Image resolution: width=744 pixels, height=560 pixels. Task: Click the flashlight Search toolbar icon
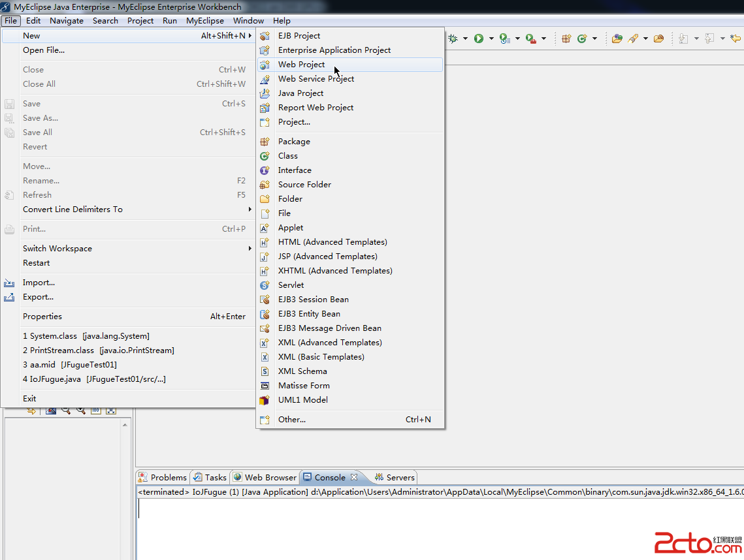click(x=633, y=39)
